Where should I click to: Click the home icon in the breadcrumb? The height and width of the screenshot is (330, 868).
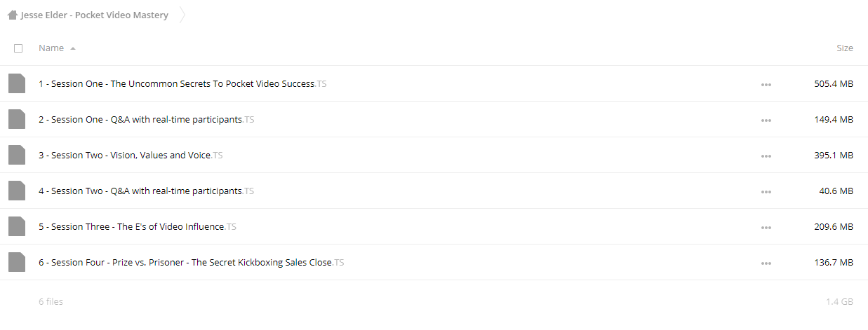13,15
